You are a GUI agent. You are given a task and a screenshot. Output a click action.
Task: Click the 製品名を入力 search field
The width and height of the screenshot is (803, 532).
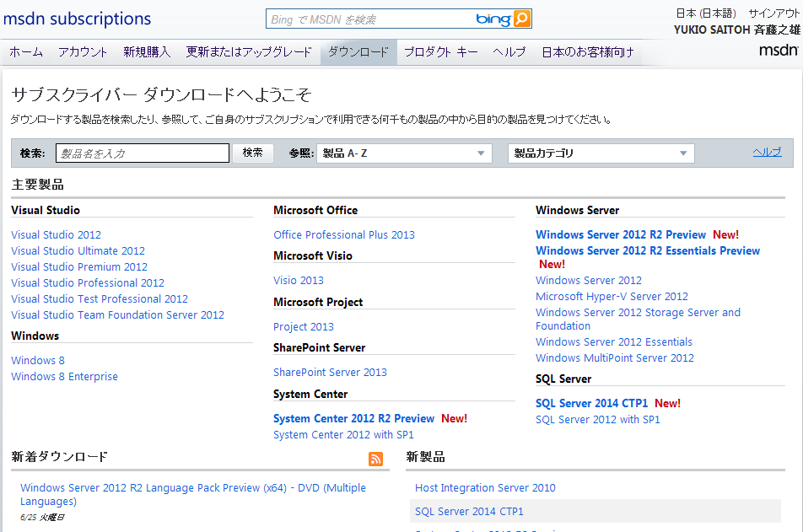tap(142, 153)
